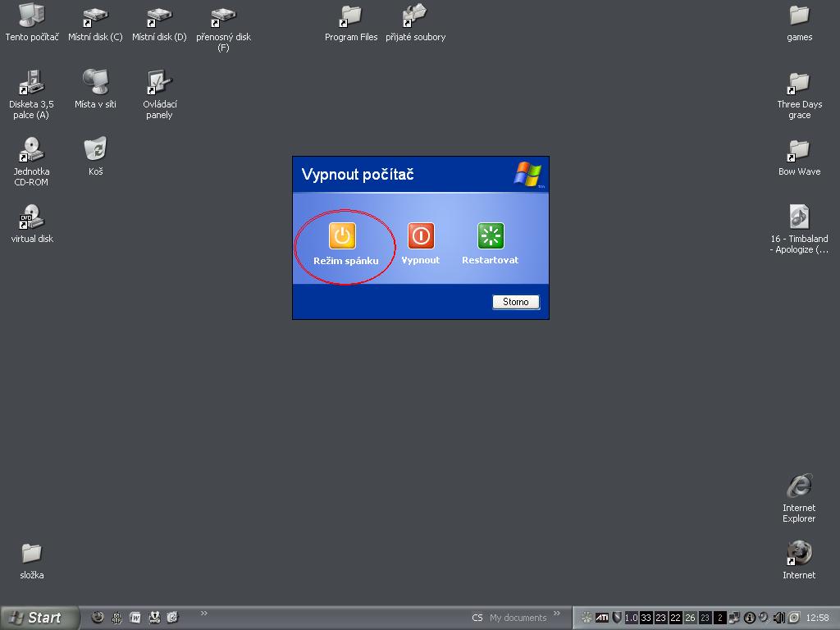
Task: Open the My documents taskbar toolbar
Action: pos(518,618)
